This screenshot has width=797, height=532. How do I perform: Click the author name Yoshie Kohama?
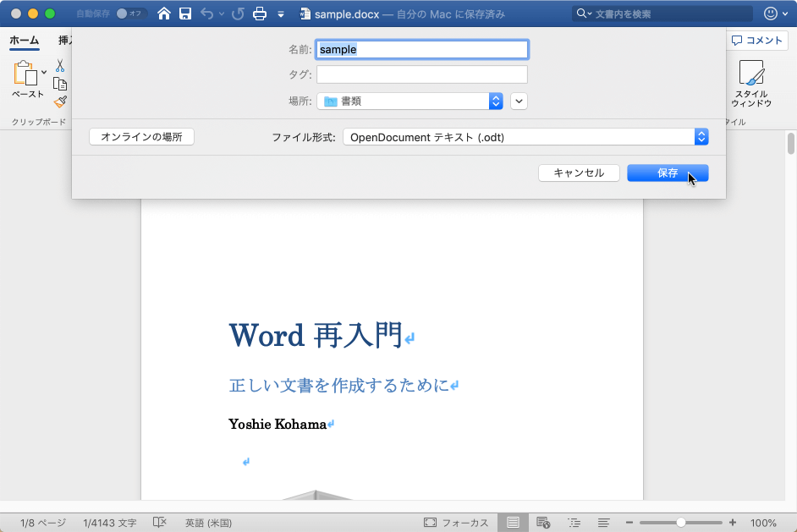(278, 424)
